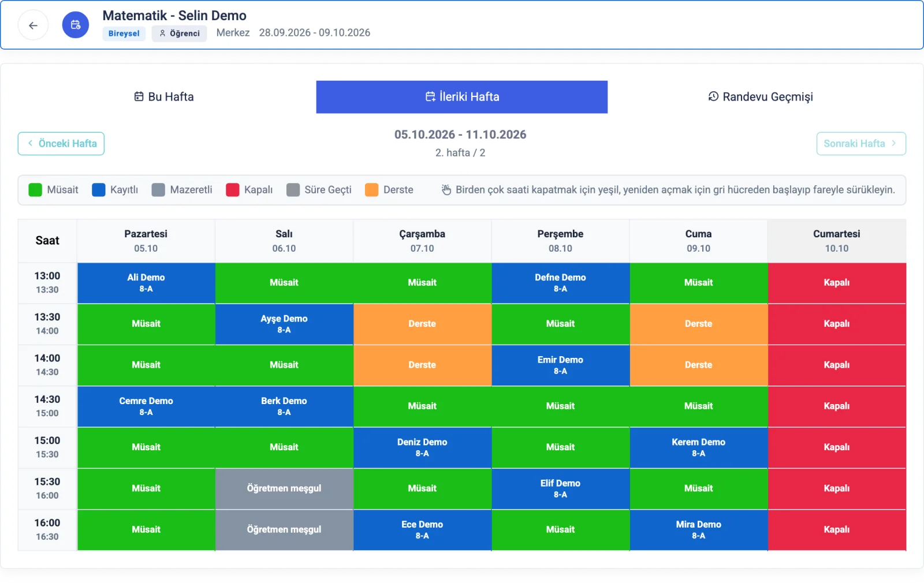
Task: Open Ali Demo's Monday 13:00 appointment
Action: click(x=146, y=283)
